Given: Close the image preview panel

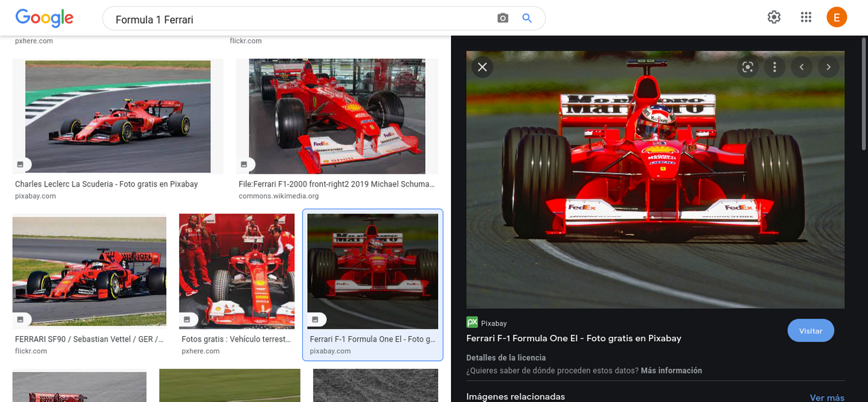Looking at the screenshot, I should 482,67.
